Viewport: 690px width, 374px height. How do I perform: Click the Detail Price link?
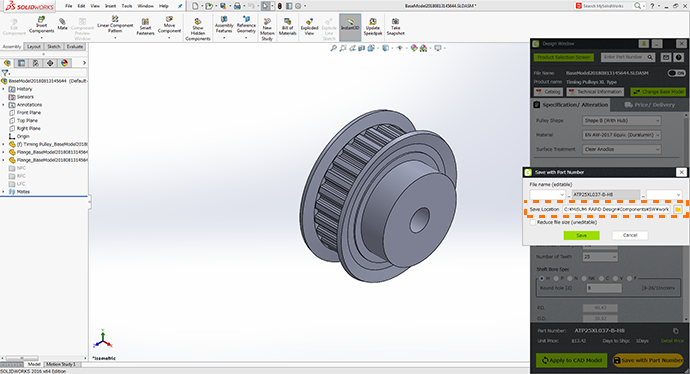(672, 341)
